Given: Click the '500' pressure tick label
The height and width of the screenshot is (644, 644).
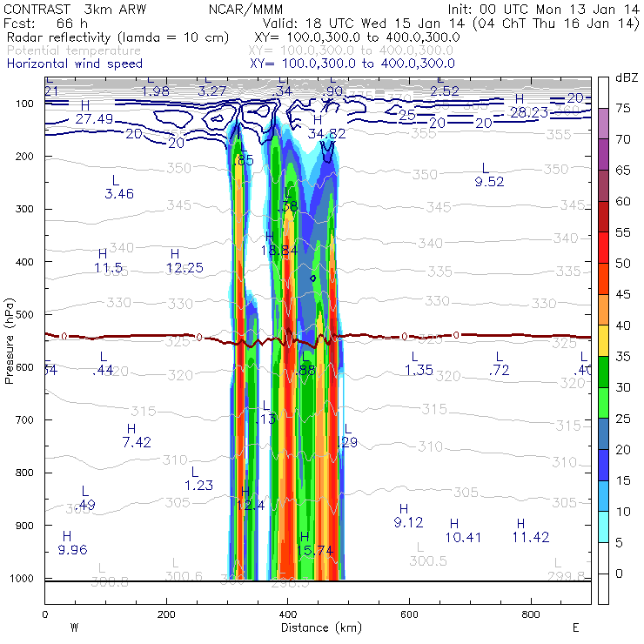Looking at the screenshot, I should pyautogui.click(x=24, y=314).
